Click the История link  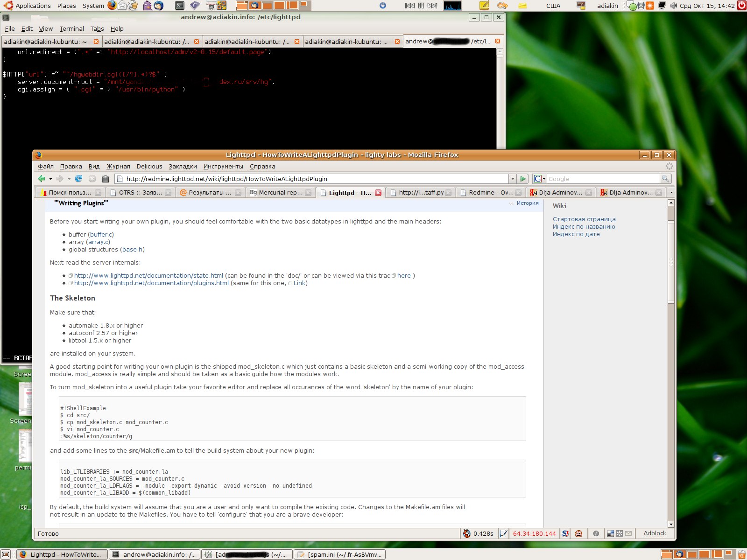click(528, 203)
